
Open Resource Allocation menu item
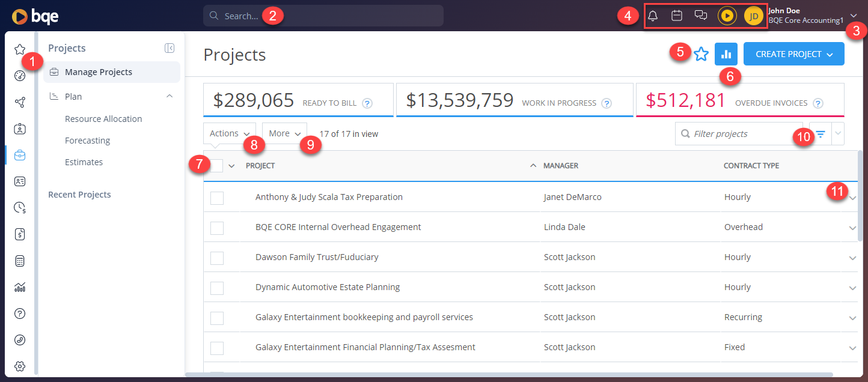[103, 119]
